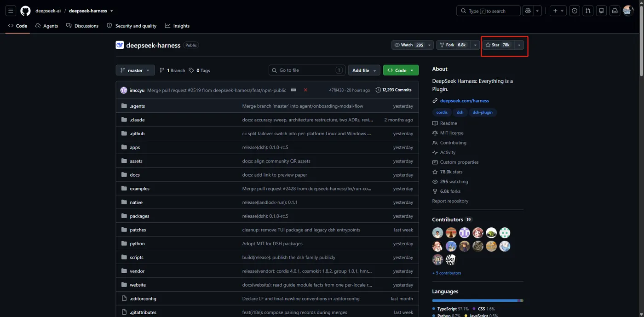Screen dimensions: 644x317
Task: Open the .editorconfig file icon
Action: click(x=124, y=299)
